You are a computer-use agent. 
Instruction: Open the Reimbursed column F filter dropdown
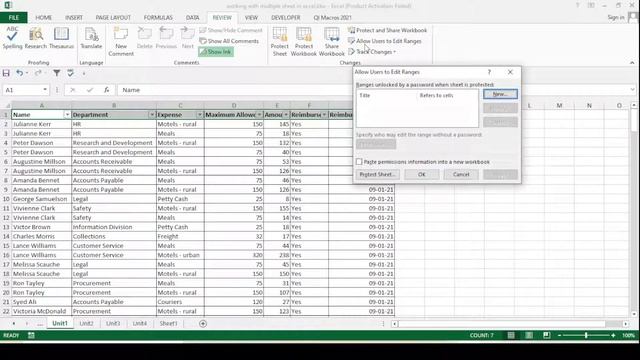tap(324, 115)
